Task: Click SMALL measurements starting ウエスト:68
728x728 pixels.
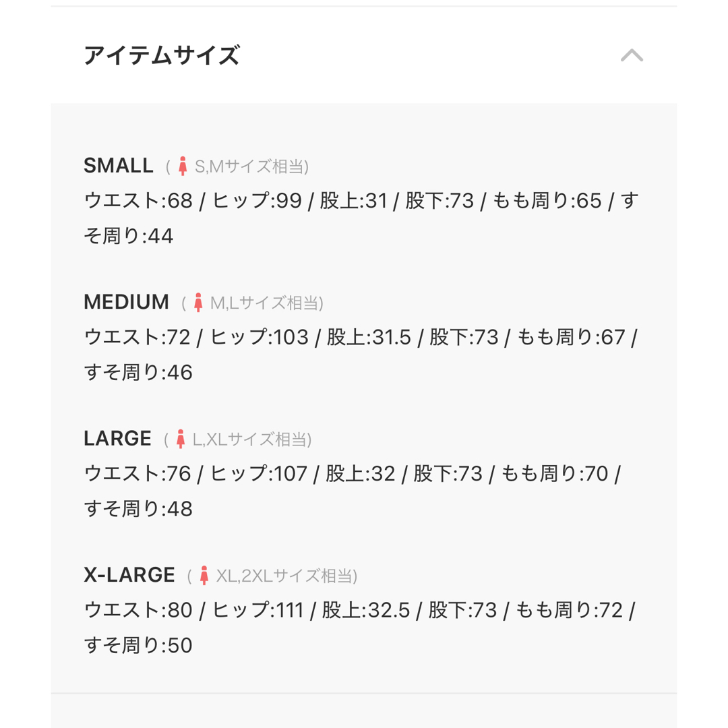Action: click(x=361, y=218)
